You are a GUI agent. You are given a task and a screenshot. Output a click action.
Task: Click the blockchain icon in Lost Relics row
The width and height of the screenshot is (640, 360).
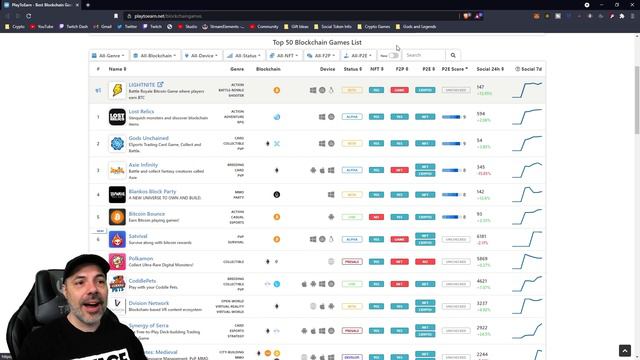(277, 117)
